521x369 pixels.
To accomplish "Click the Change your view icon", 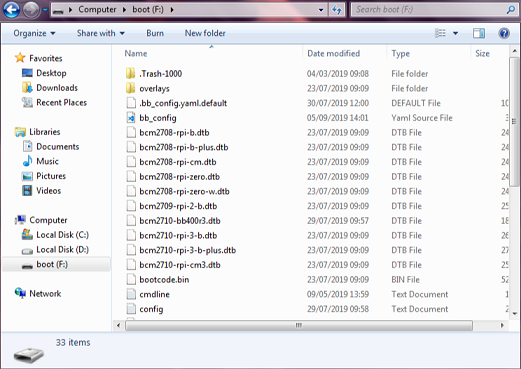I will [440, 33].
